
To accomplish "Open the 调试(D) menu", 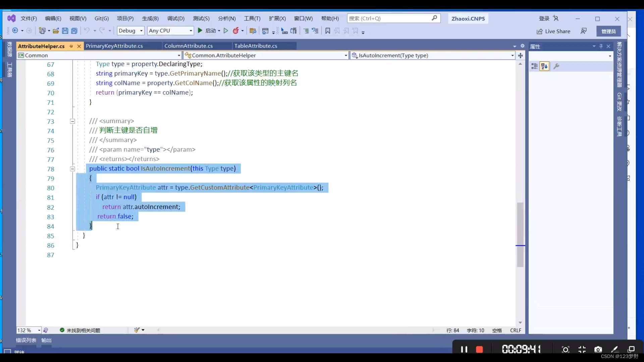I will (x=176, y=18).
